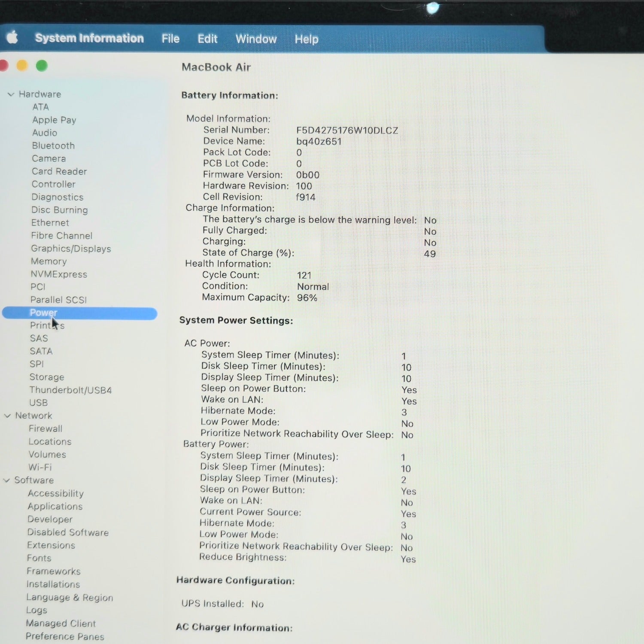Select Installations under Software
The image size is (644, 644).
point(53,584)
